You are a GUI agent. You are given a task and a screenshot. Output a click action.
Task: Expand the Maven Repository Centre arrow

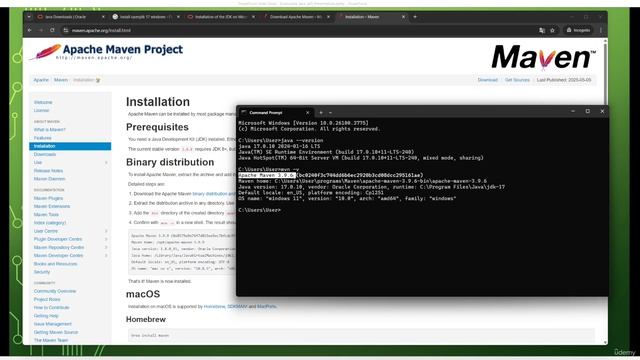(x=106, y=247)
